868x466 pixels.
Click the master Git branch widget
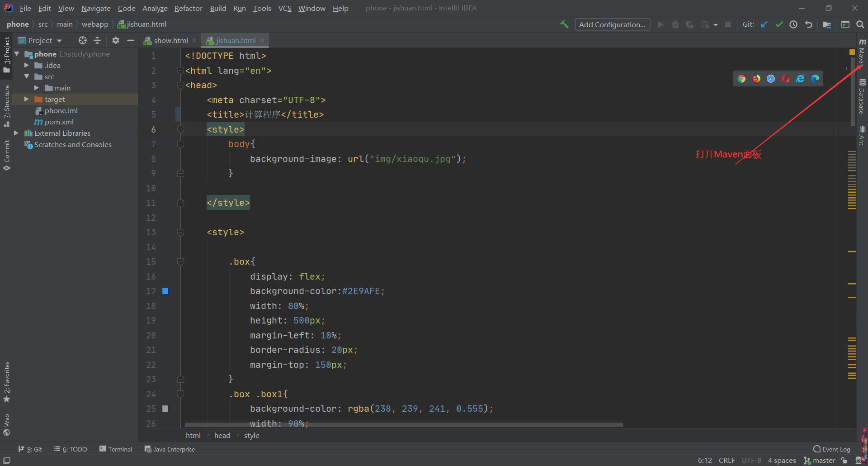(x=820, y=460)
